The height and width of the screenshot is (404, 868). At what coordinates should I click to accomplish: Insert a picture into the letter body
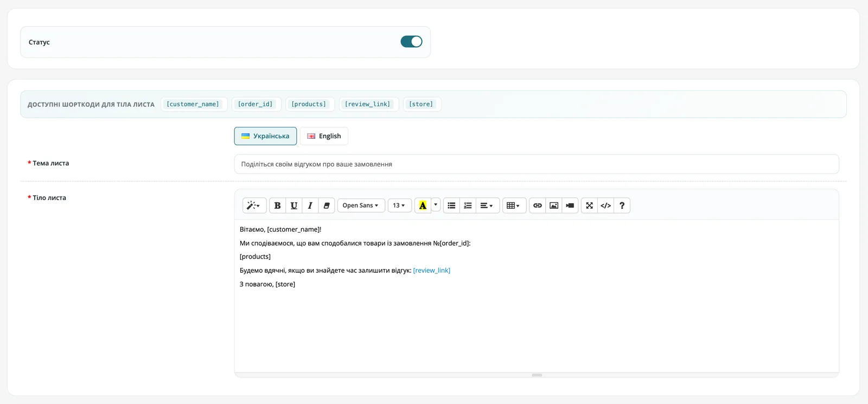pos(553,206)
